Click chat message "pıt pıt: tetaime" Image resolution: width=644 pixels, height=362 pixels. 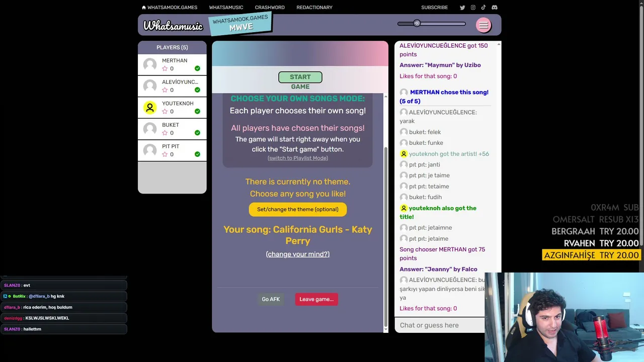click(x=425, y=186)
